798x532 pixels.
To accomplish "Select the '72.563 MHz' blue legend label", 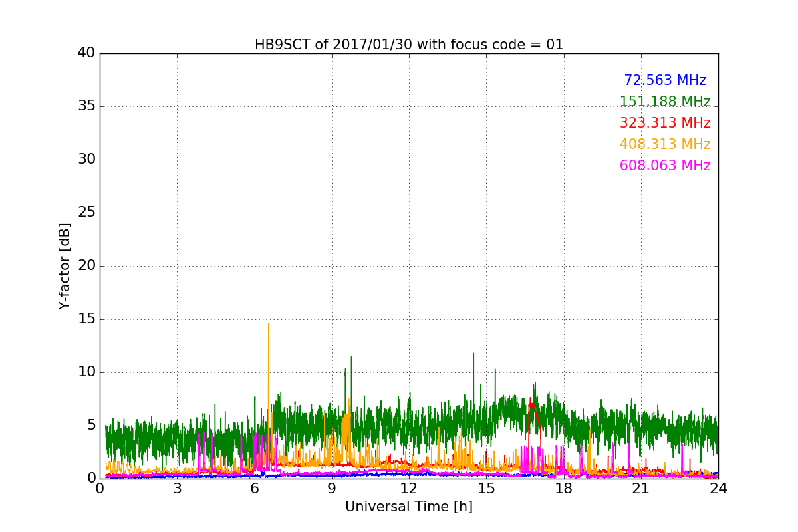I will 665,80.
